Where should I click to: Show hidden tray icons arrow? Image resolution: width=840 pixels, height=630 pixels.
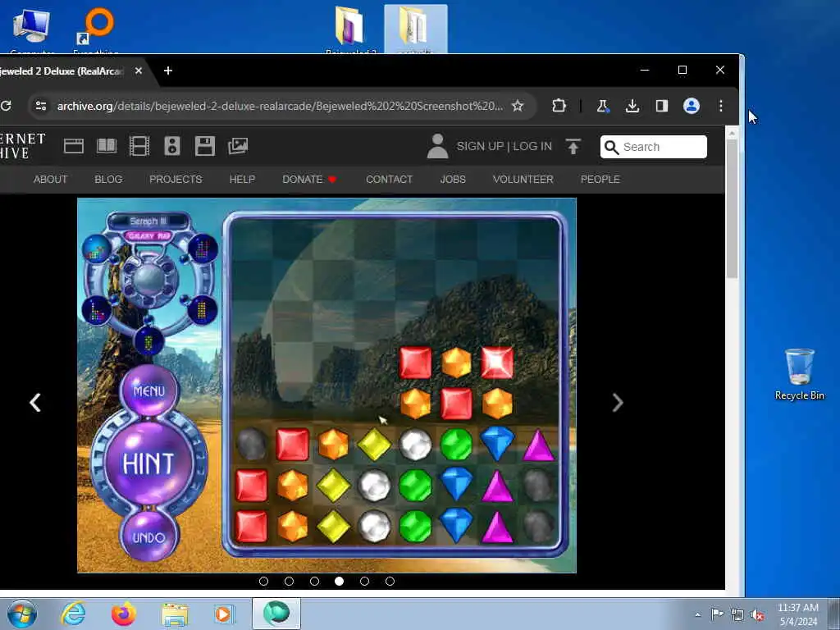pos(697,614)
